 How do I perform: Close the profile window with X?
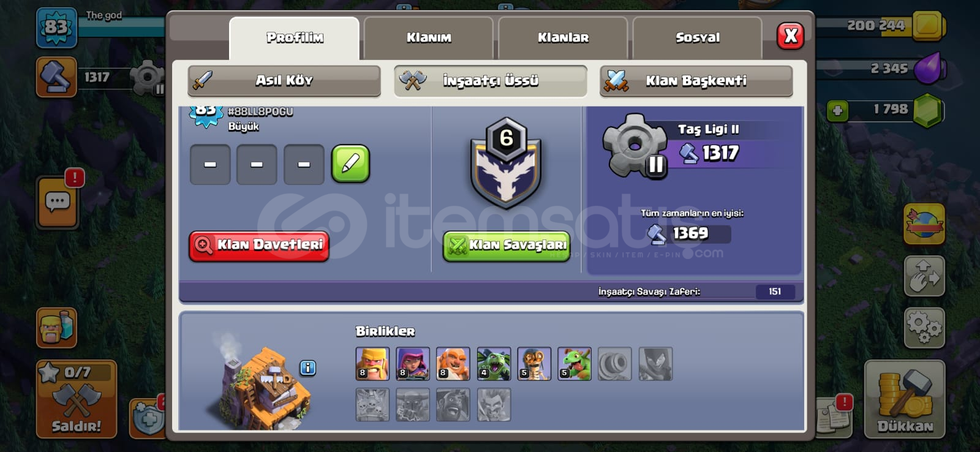point(791,36)
